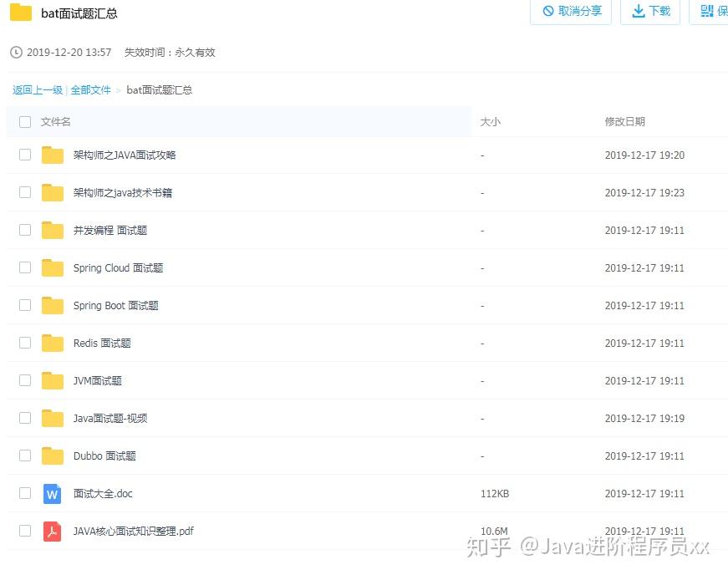The image size is (728, 575).
Task: Check the checkbox next to 并发编程 面试题
Action: (25, 230)
